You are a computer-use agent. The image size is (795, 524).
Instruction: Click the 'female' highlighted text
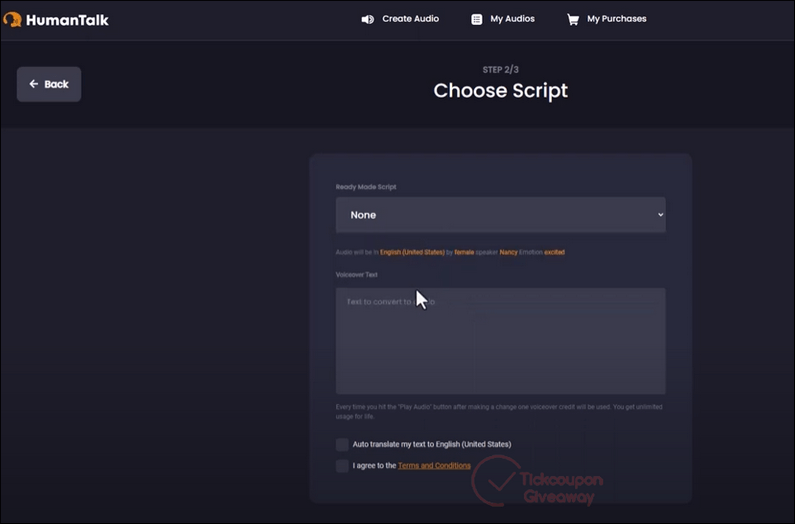(x=464, y=252)
